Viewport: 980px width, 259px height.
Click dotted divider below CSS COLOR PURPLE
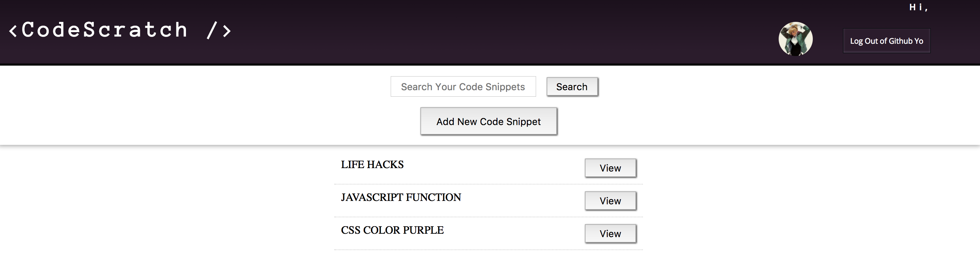click(488, 250)
